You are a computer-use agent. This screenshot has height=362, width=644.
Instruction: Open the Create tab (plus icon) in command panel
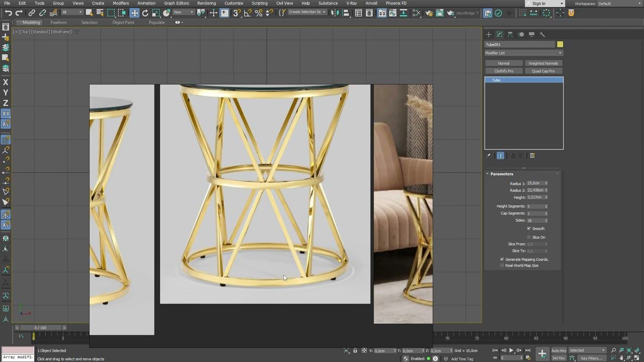click(x=488, y=35)
